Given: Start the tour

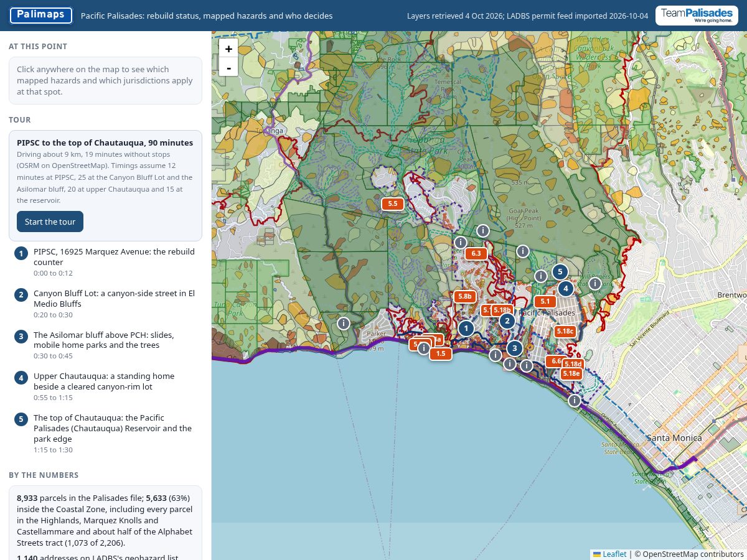Looking at the screenshot, I should (x=50, y=222).
